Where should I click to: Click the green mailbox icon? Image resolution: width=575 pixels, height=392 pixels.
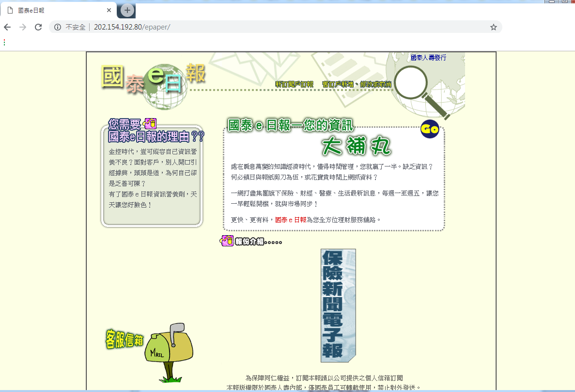[x=169, y=352]
